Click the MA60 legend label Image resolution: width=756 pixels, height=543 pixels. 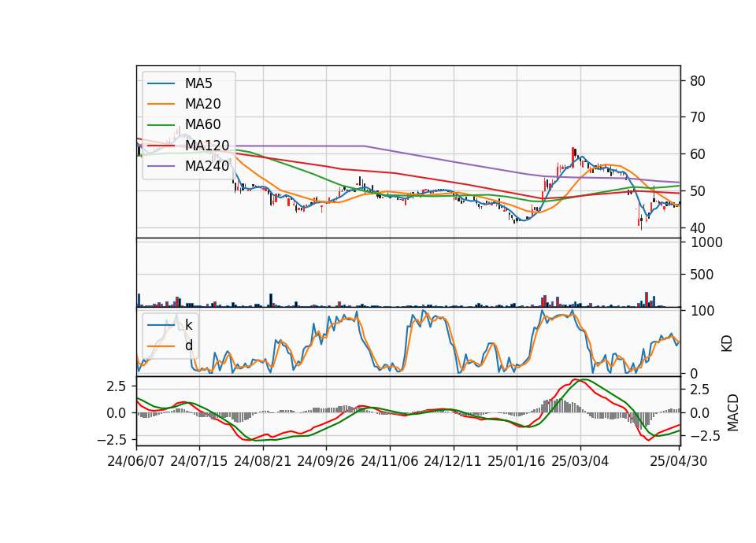[203, 125]
